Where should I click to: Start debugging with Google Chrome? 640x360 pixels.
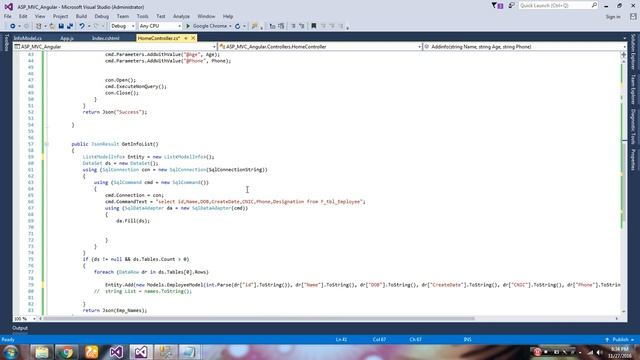pos(206,26)
